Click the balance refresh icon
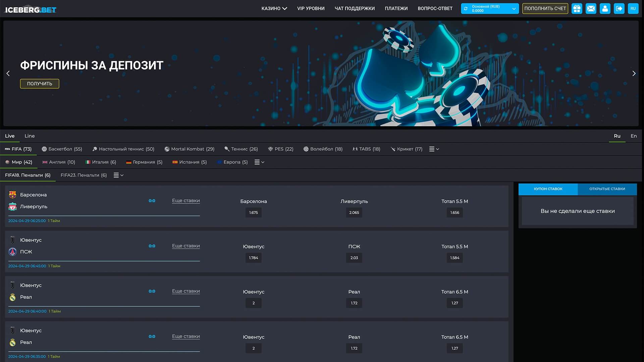The width and height of the screenshot is (644, 362). pyautogui.click(x=466, y=9)
